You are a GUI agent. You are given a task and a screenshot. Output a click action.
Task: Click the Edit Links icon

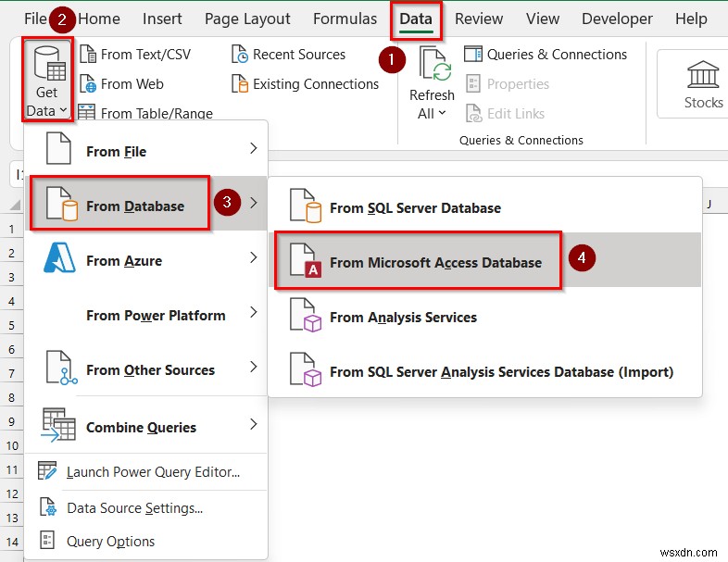point(474,113)
